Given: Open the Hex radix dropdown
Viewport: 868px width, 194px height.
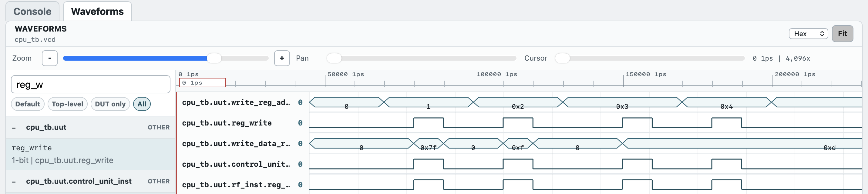Looking at the screenshot, I should [808, 34].
